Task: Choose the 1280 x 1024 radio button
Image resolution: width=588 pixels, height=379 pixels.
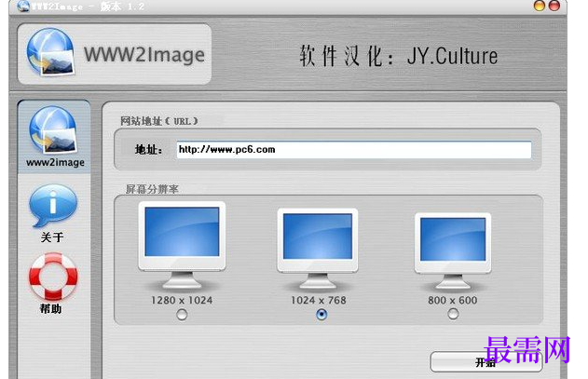Action: click(x=182, y=314)
